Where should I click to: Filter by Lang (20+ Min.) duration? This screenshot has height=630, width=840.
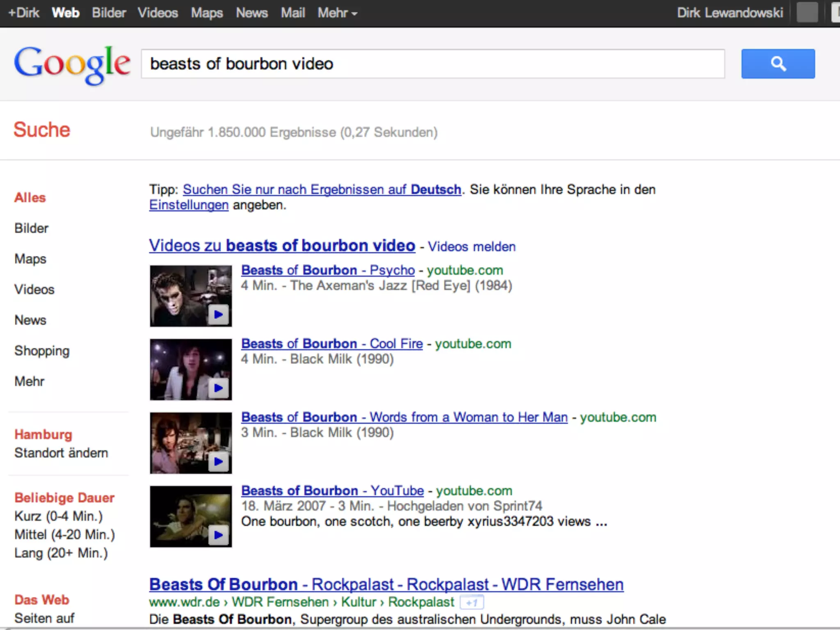(x=61, y=553)
